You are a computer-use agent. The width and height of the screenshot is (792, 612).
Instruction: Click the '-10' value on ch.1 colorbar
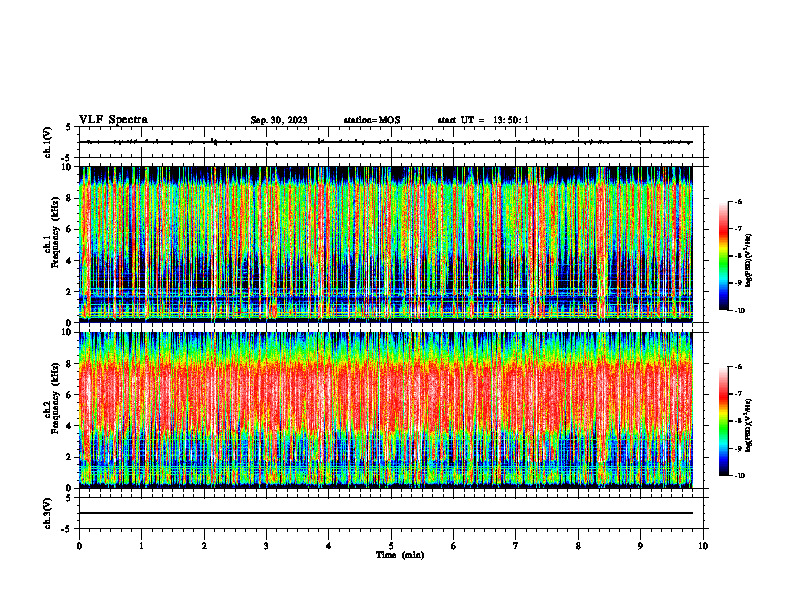point(739,311)
